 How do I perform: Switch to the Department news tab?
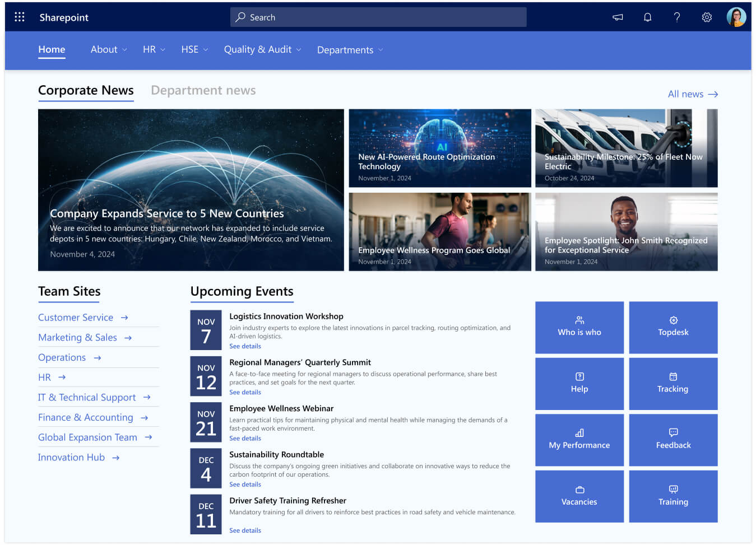pyautogui.click(x=203, y=90)
